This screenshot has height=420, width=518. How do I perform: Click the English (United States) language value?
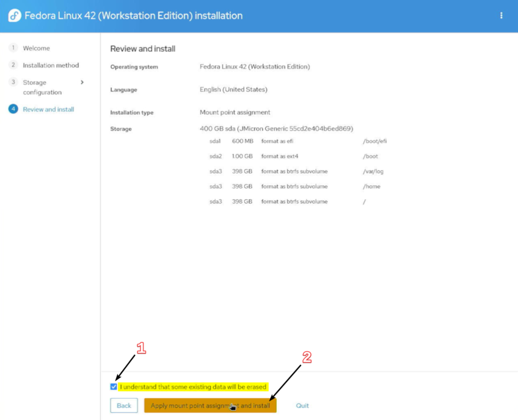tap(233, 90)
